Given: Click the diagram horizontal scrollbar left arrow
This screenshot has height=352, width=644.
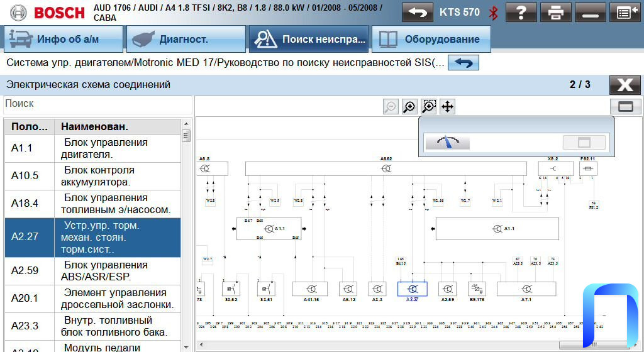Looking at the screenshot, I should [x=201, y=344].
